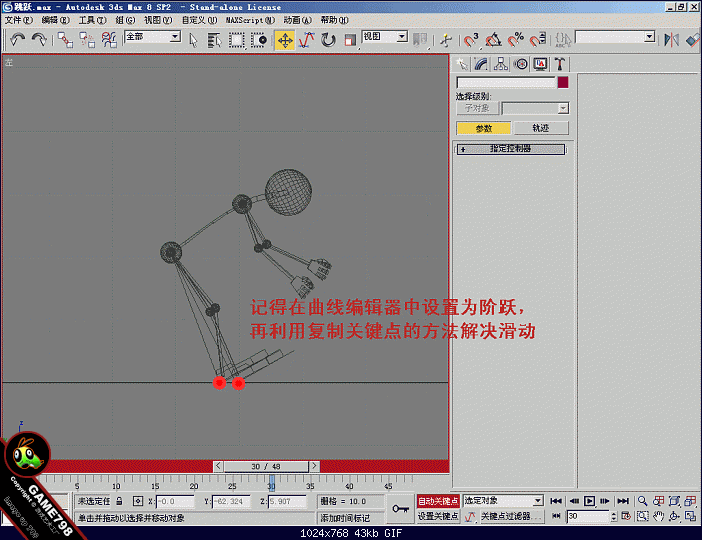
Task: Open the 自定义 menu
Action: pyautogui.click(x=199, y=20)
